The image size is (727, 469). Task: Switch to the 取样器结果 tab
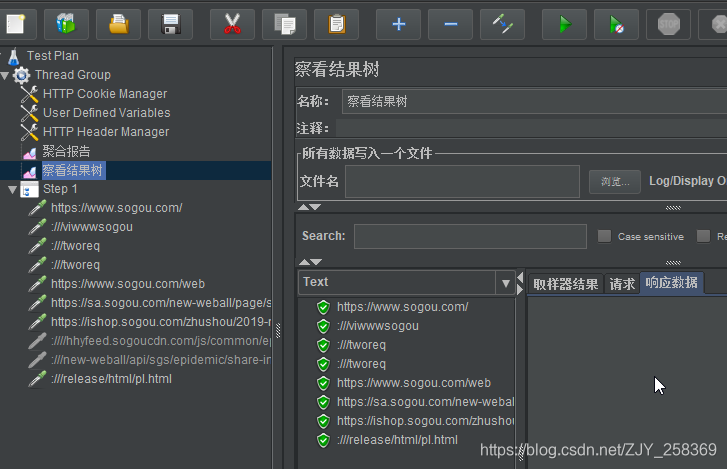tap(565, 284)
